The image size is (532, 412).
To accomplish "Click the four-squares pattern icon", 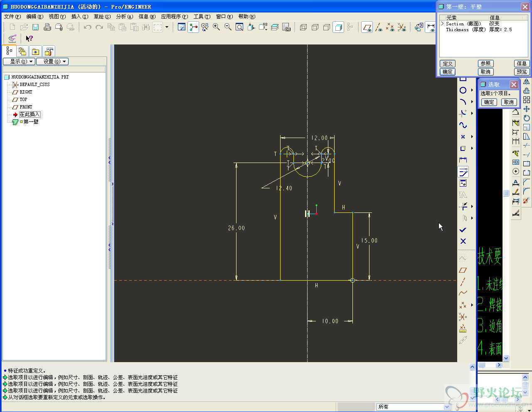I will (x=527, y=100).
